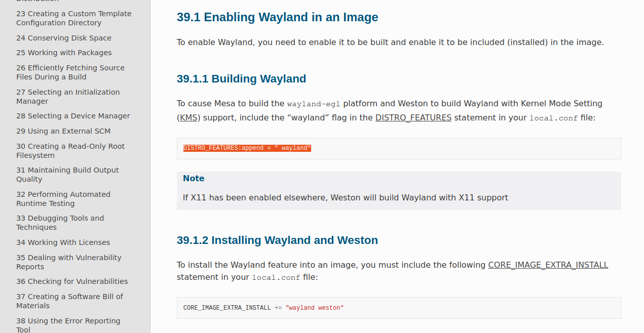The width and height of the screenshot is (644, 333).
Task: Open the underlined CORE_IMAGE_EXTRA_INSTALL variable link
Action: coord(548,265)
